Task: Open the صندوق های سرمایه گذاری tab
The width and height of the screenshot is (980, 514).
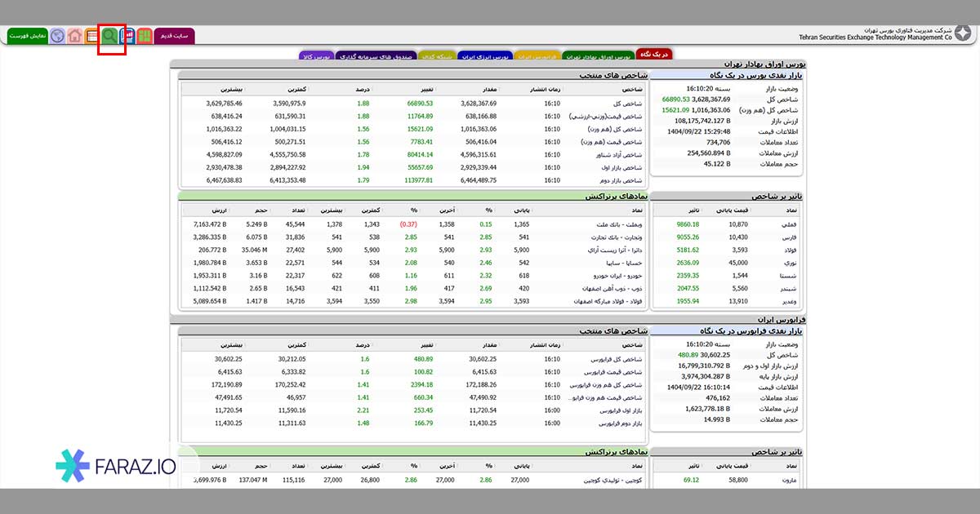Action: pos(376,56)
